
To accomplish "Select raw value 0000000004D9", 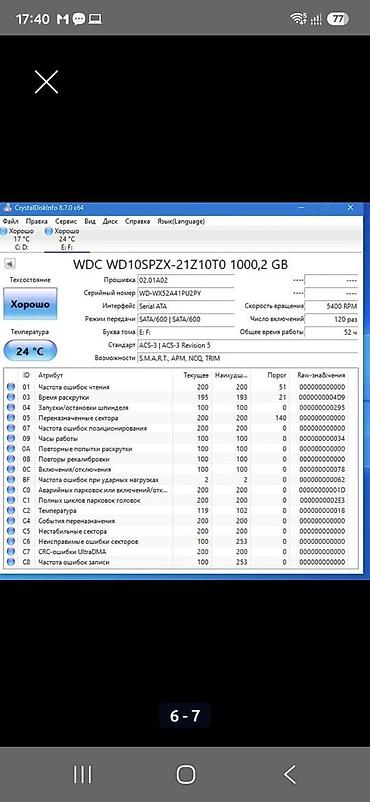I will click(321, 397).
